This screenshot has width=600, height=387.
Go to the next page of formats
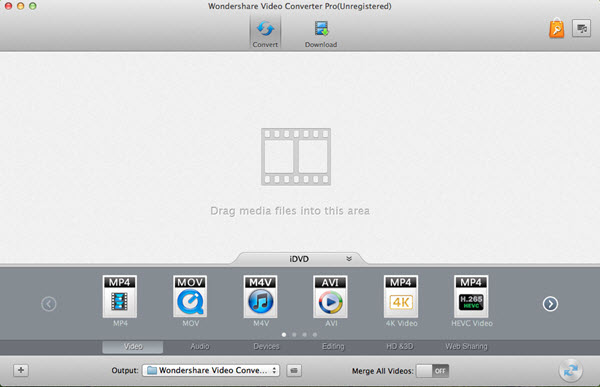(550, 304)
